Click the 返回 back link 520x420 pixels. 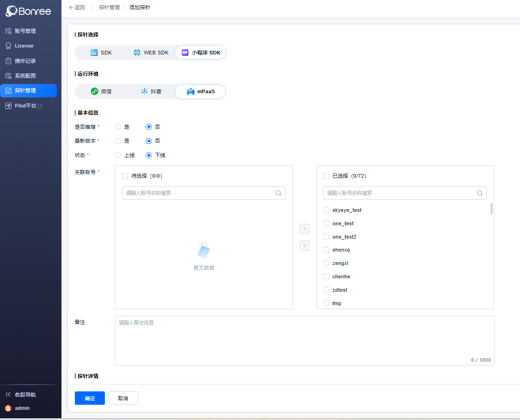77,7
